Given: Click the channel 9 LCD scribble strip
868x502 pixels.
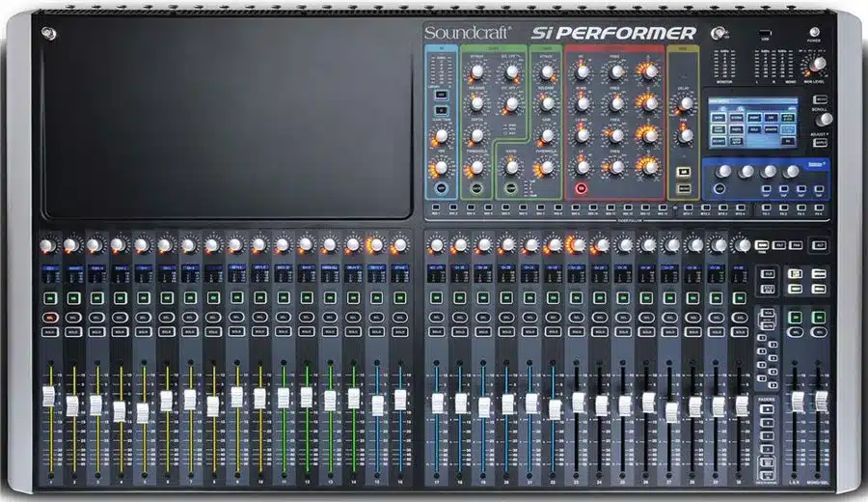Looking at the screenshot, I should pyautogui.click(x=236, y=272).
